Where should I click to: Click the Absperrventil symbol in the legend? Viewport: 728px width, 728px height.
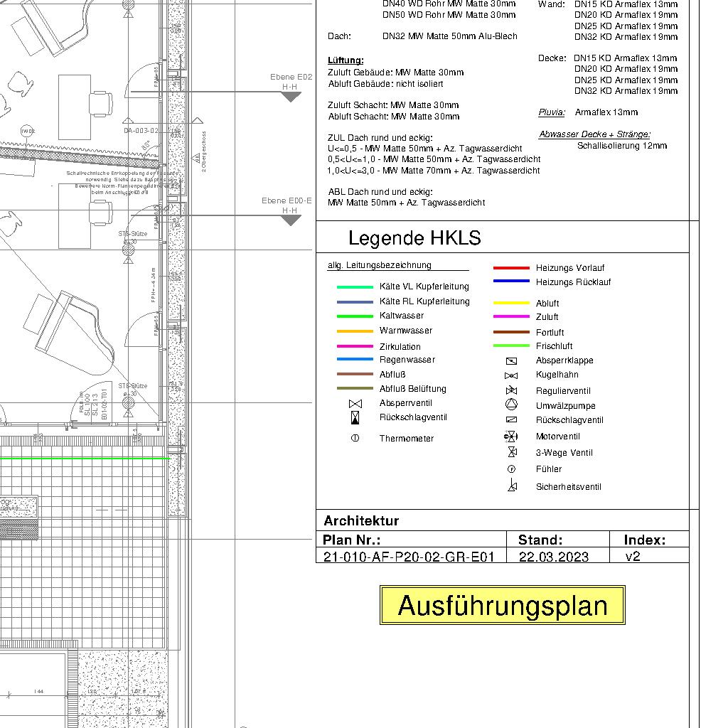coord(355,404)
